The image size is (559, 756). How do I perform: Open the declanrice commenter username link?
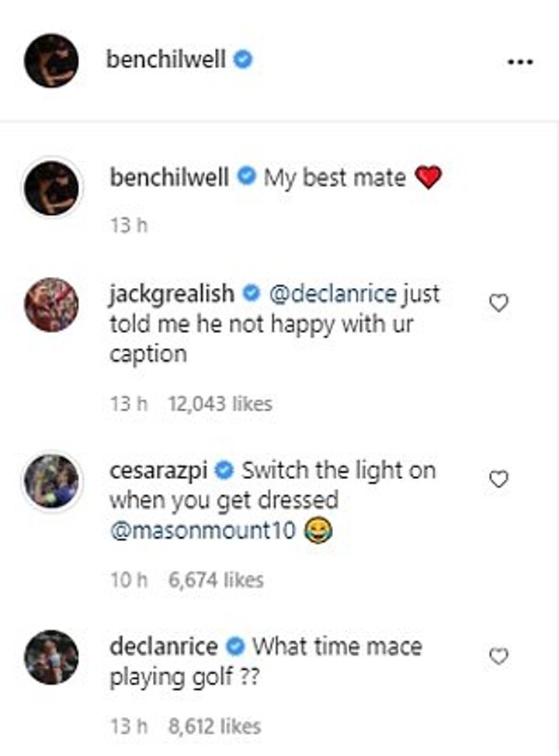click(165, 646)
